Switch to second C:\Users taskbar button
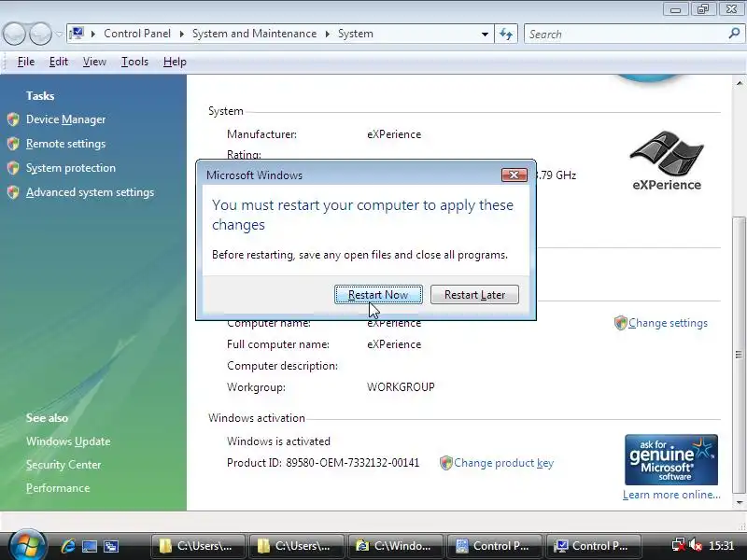The height and width of the screenshot is (560, 747). (x=296, y=546)
